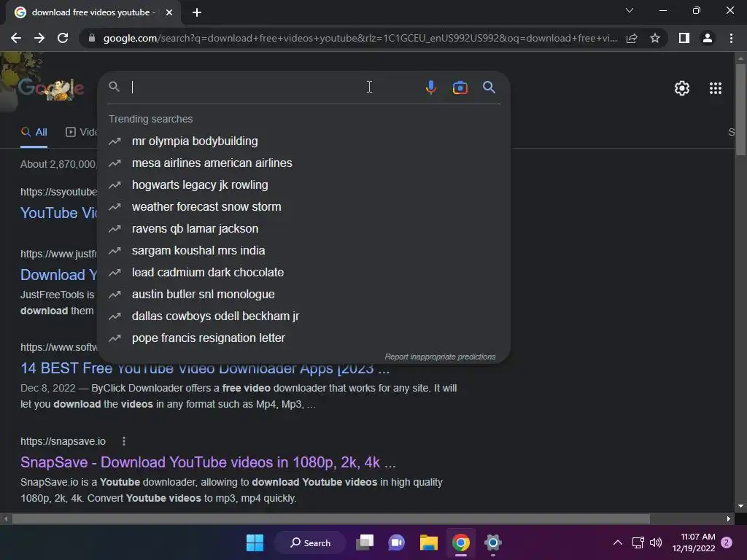Open Google quick settings gear

[x=682, y=88]
